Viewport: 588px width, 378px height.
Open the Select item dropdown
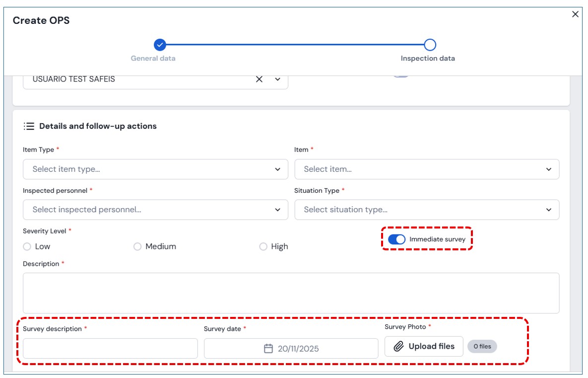pyautogui.click(x=426, y=169)
